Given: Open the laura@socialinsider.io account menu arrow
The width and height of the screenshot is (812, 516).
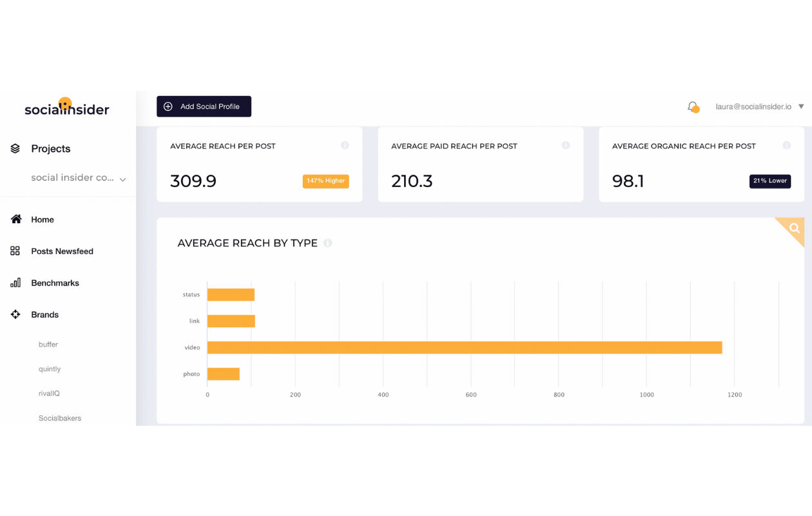Looking at the screenshot, I should click(801, 106).
